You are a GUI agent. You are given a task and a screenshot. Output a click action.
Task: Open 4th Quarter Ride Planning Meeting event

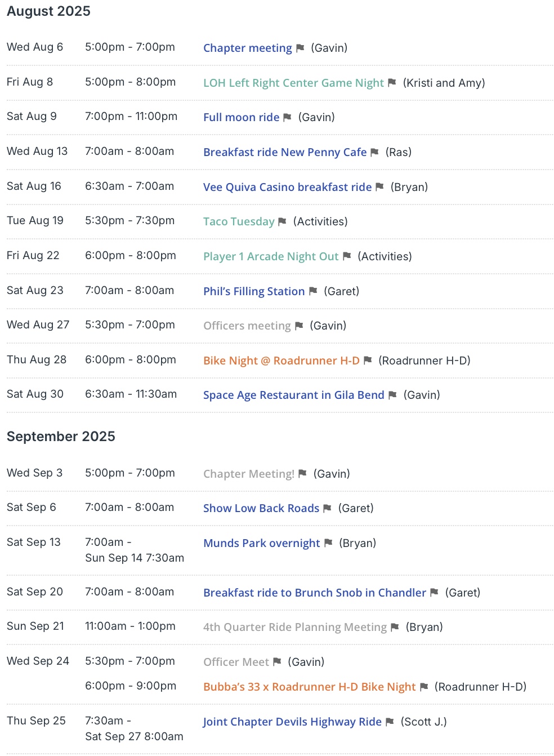(295, 627)
